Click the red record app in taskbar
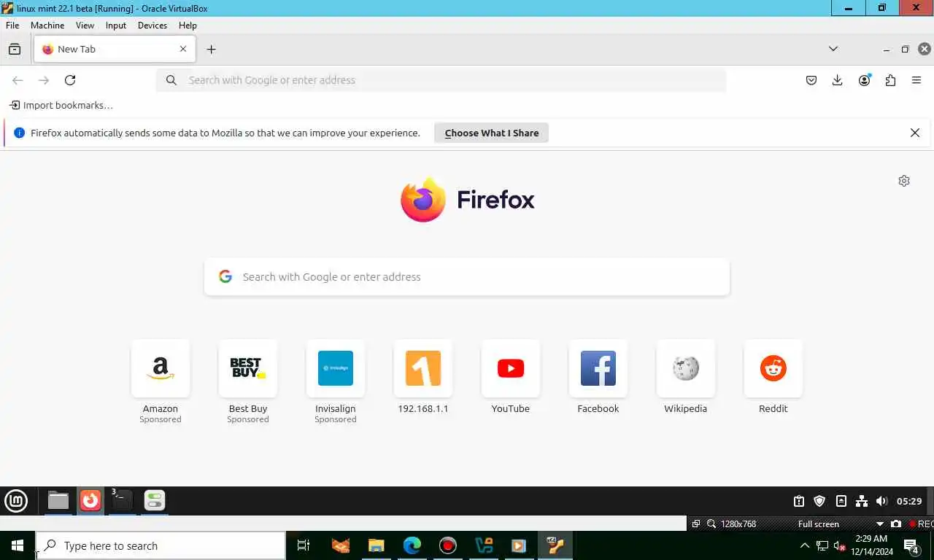934x560 pixels. click(448, 545)
